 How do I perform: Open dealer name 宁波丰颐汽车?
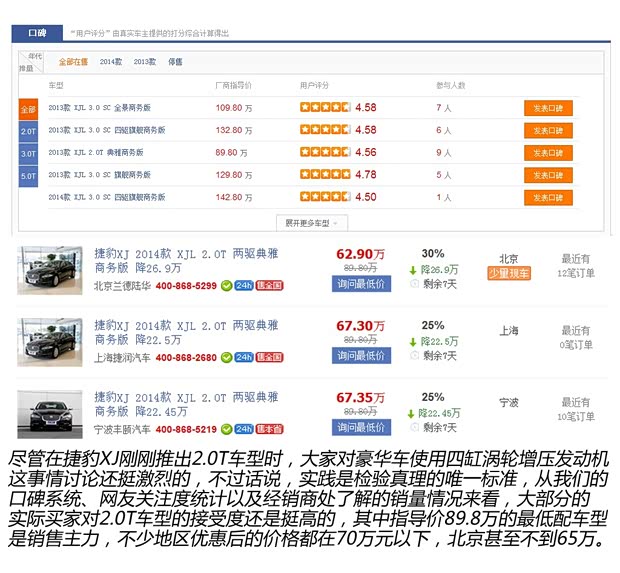[122, 429]
